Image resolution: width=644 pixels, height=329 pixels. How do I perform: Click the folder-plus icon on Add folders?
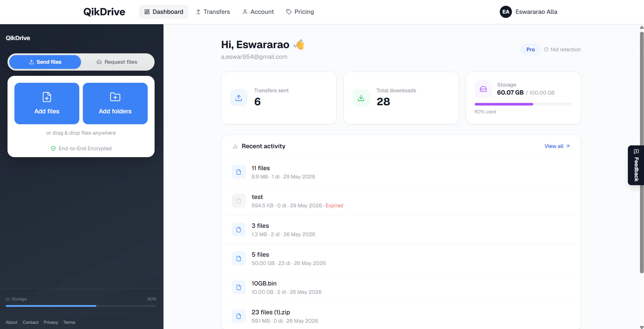tap(115, 97)
